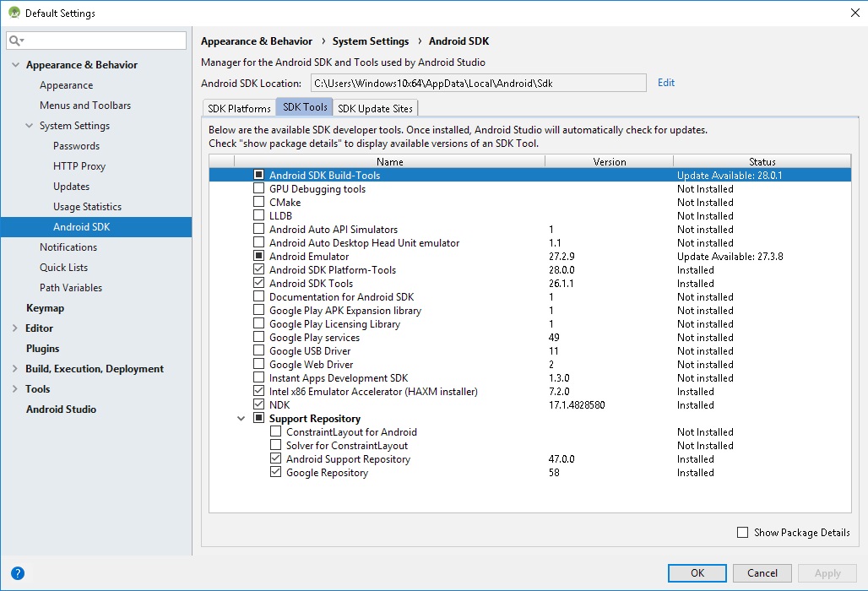Check the CMake checkbox
868x591 pixels.
(258, 202)
